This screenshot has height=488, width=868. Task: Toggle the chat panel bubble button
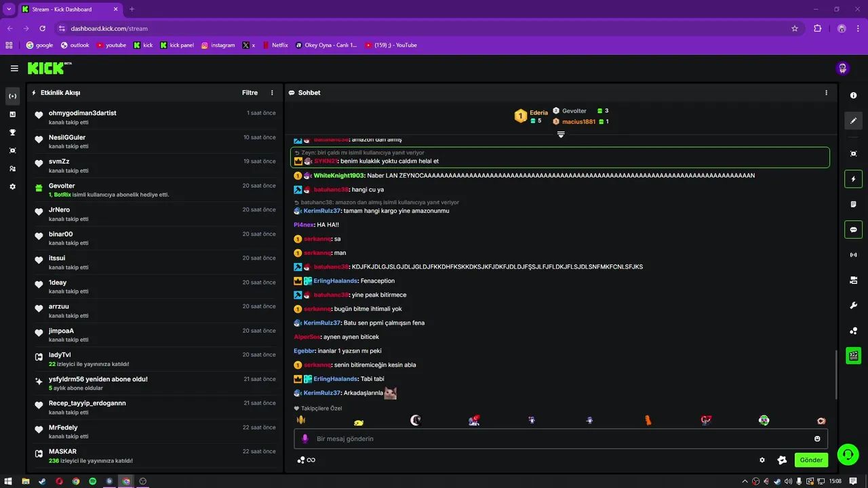coord(854,229)
